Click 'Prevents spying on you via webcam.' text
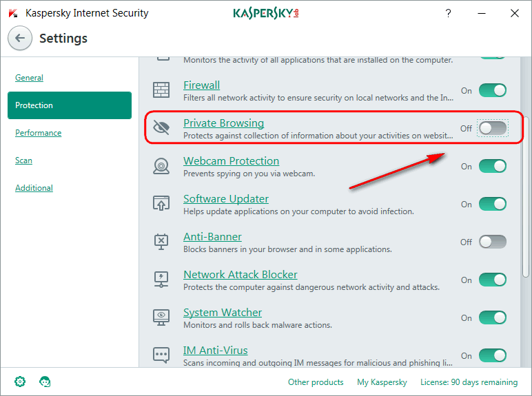The height and width of the screenshot is (396, 532). (x=249, y=174)
